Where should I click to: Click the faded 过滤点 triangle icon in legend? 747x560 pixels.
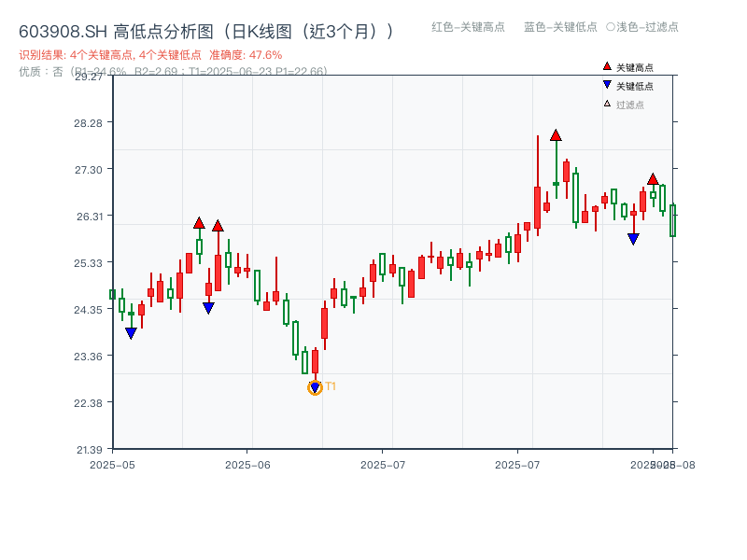[x=605, y=104]
